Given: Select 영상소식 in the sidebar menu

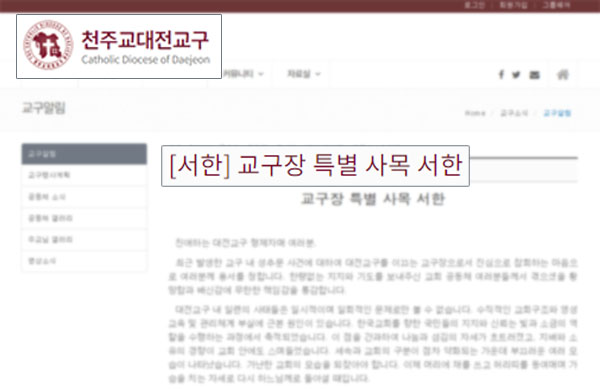Looking at the screenshot, I should [x=84, y=261].
